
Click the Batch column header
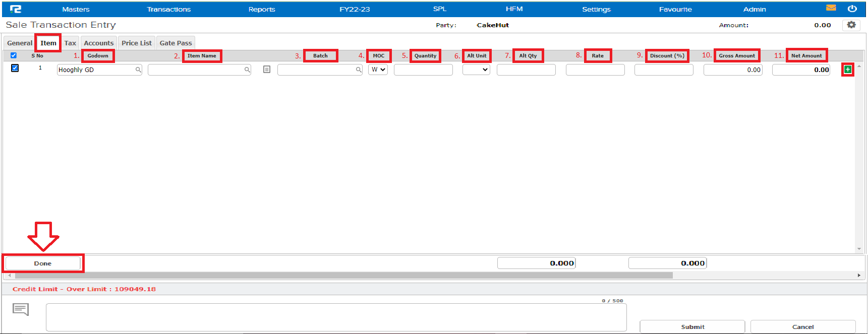(320, 55)
